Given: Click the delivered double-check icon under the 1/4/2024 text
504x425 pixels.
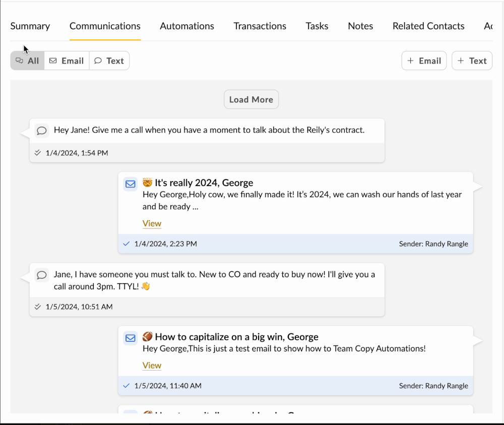Looking at the screenshot, I should (38, 152).
